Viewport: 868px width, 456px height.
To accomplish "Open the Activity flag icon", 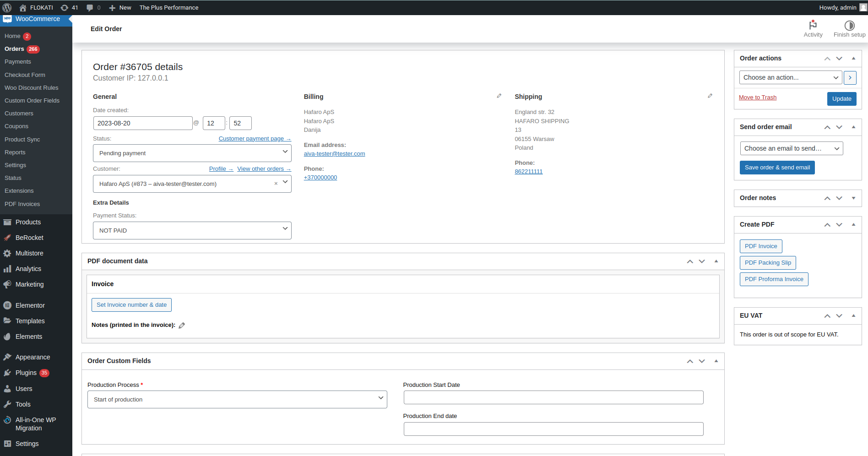I will pyautogui.click(x=813, y=25).
